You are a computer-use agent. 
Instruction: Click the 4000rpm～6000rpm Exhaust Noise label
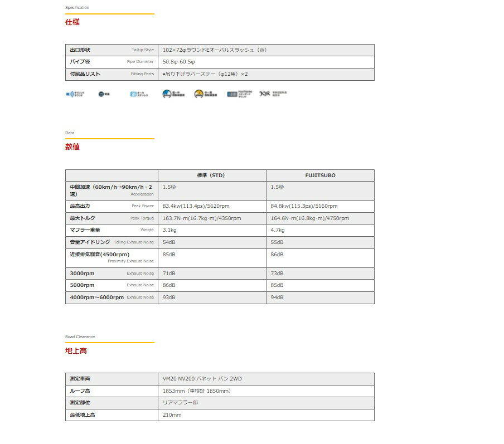click(112, 297)
